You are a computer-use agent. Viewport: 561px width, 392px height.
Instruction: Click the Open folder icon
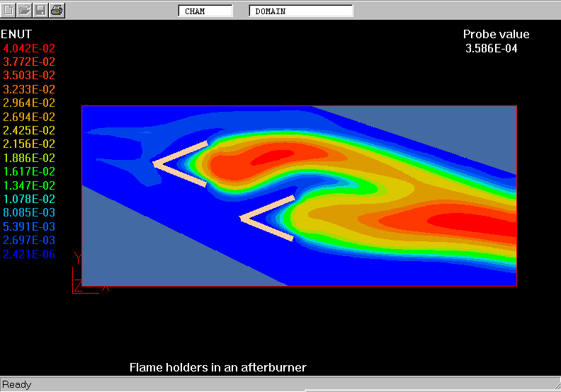[25, 10]
